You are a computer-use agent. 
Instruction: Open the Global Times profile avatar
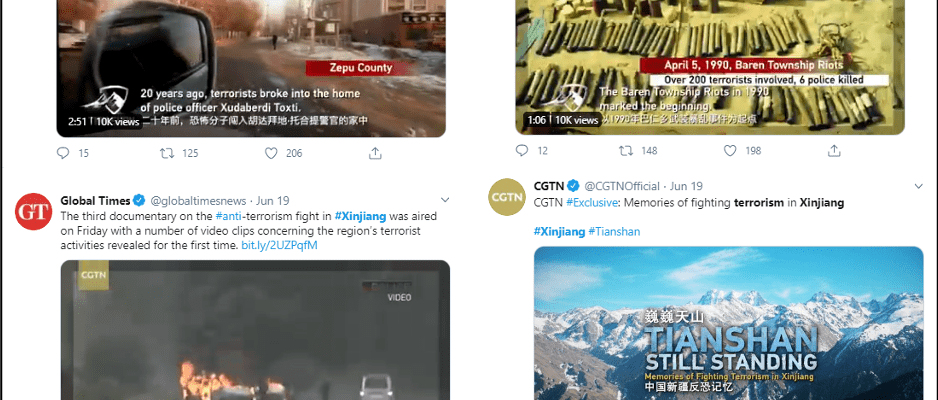pos(34,212)
